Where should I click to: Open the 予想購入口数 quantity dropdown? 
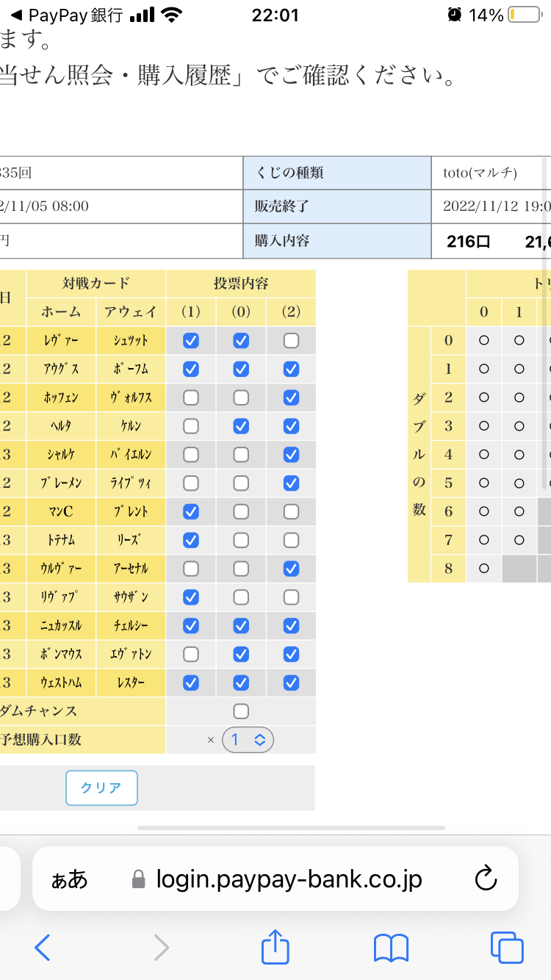248,740
